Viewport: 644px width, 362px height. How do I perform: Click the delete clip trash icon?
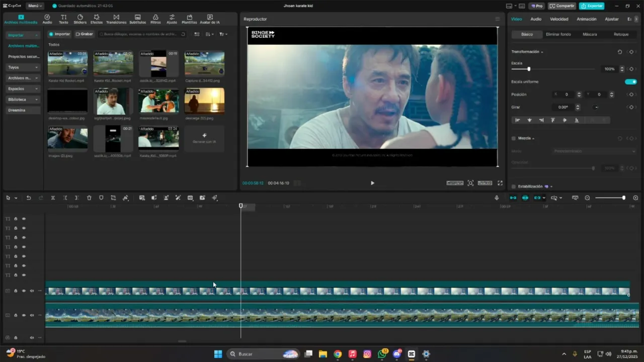coord(89,198)
